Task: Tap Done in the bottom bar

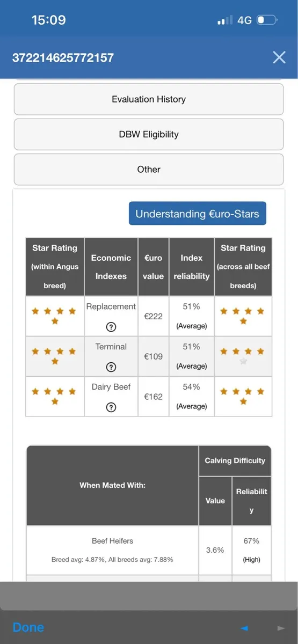Action: tap(28, 627)
